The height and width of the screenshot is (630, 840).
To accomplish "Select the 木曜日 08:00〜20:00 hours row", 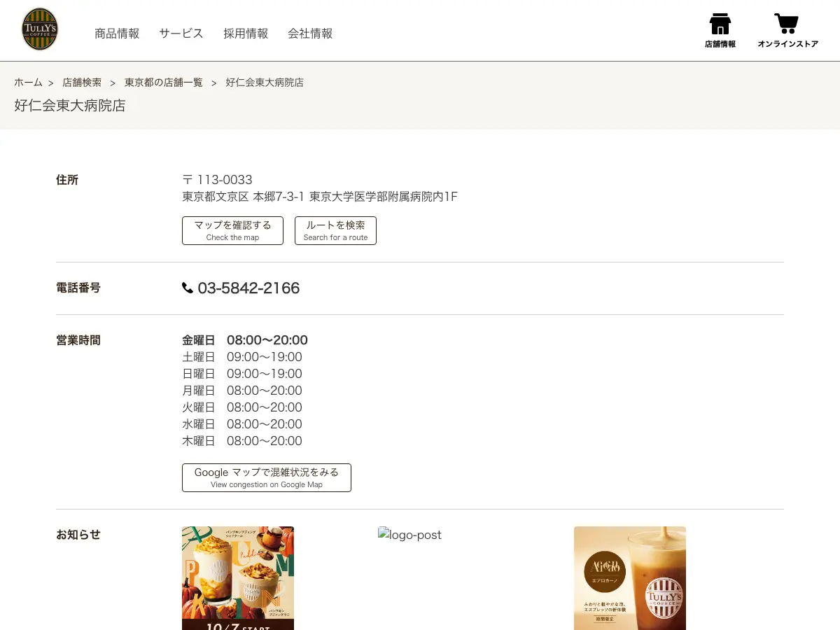I will 242,441.
